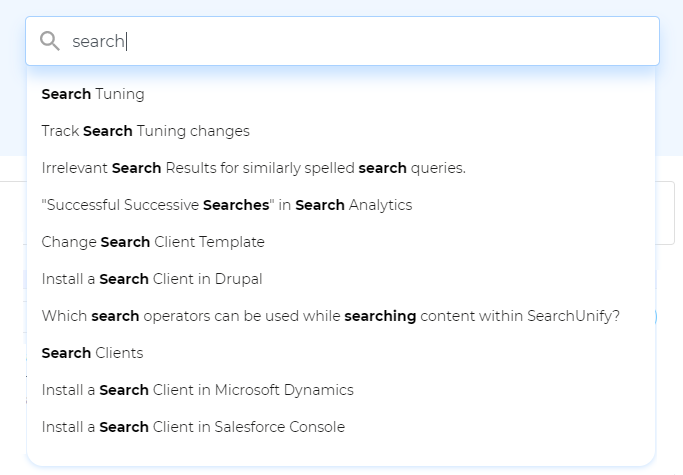Image resolution: width=683 pixels, height=475 pixels.
Task: Choose 'Install a Search Client in Drupal'
Action: click(x=152, y=279)
